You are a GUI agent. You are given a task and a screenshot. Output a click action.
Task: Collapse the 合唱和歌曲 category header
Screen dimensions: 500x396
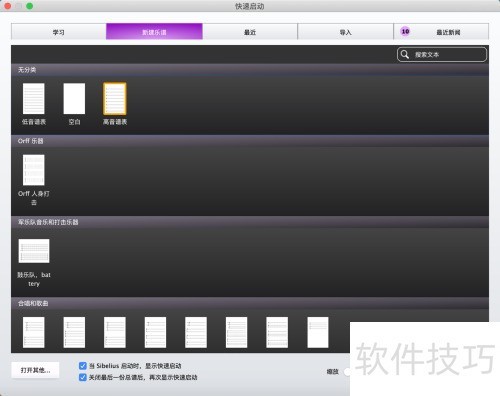coord(250,303)
